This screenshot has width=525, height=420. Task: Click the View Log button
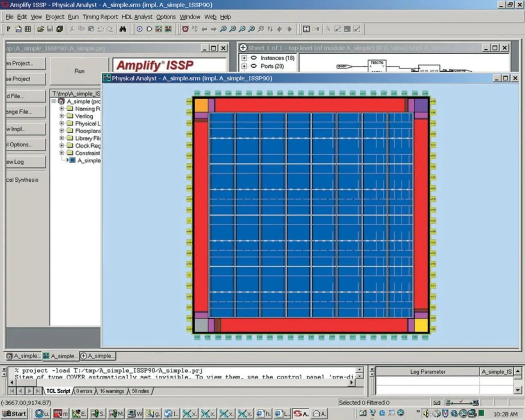[x=25, y=162]
